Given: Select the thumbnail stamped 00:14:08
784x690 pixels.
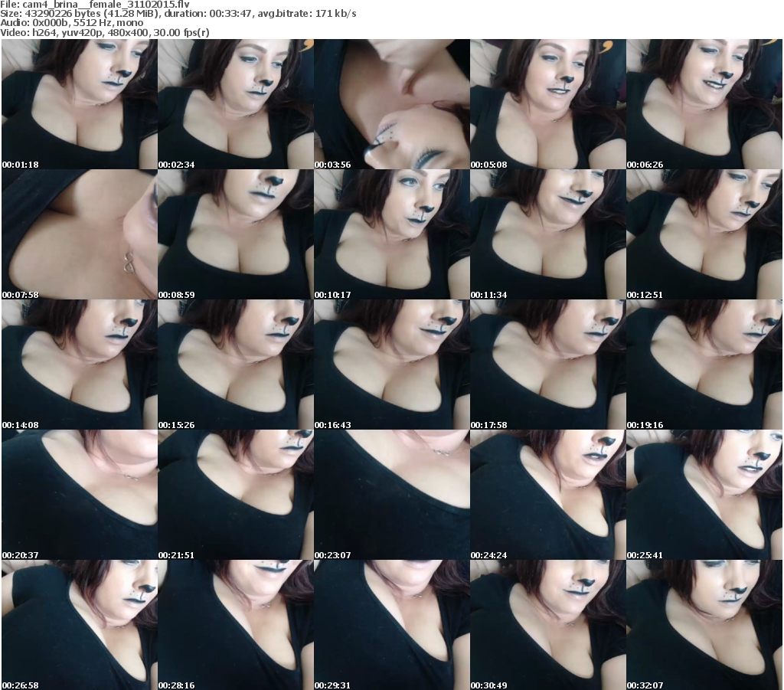Looking at the screenshot, I should point(80,365).
